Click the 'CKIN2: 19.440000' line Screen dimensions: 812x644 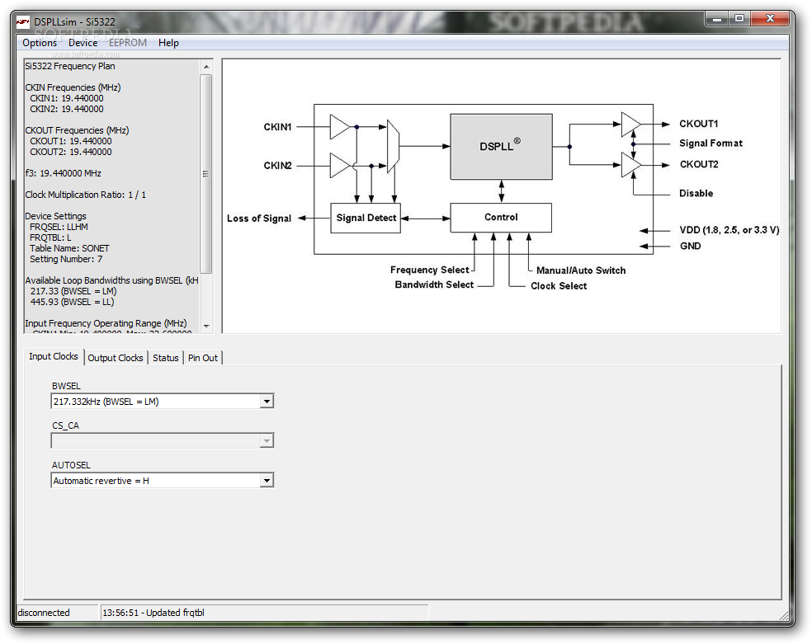[x=66, y=109]
